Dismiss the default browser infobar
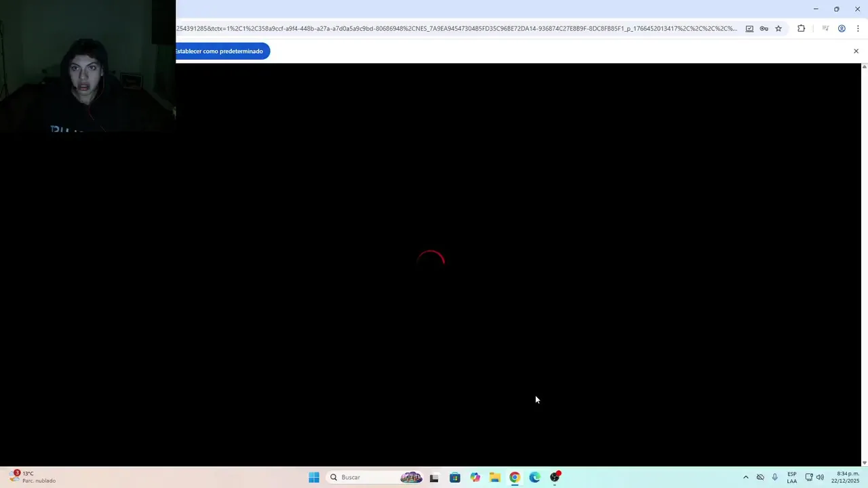This screenshot has height=488, width=868. click(856, 51)
